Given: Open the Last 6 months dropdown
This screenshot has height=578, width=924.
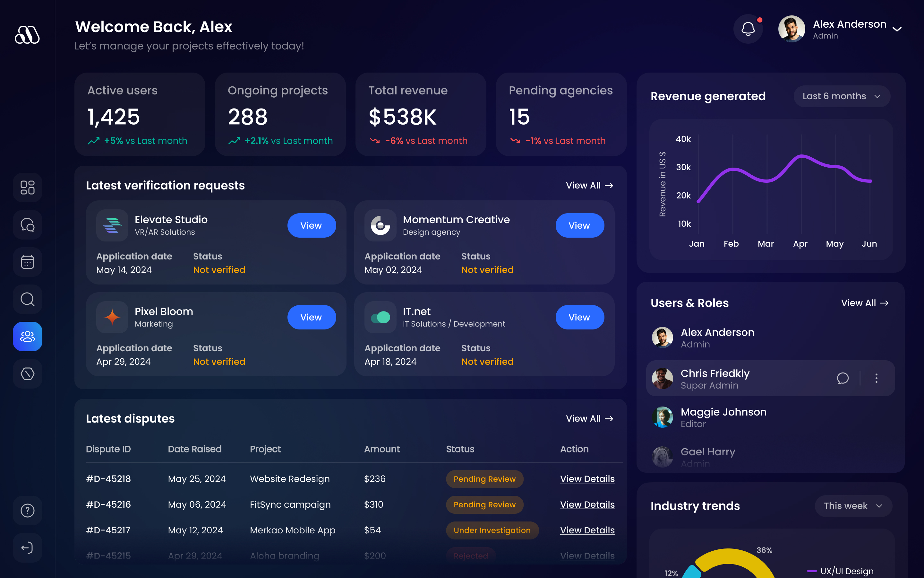Looking at the screenshot, I should click(x=842, y=96).
